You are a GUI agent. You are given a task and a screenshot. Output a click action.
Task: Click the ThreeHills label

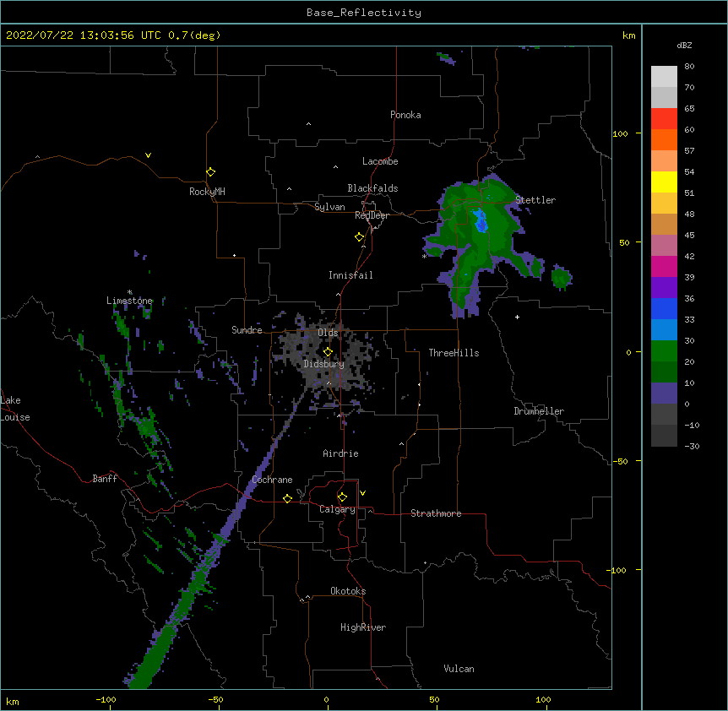(454, 353)
